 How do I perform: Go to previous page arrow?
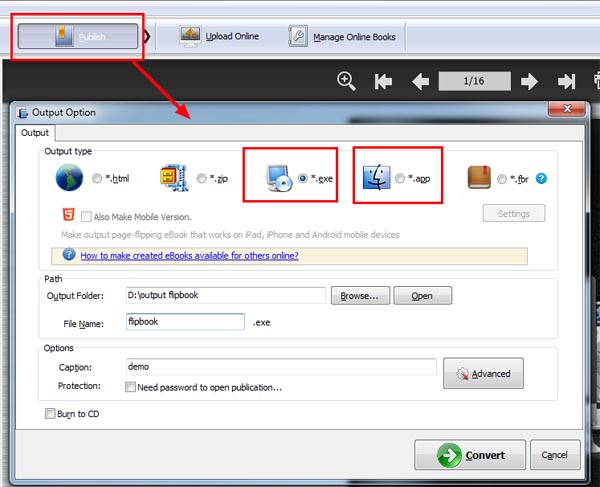421,81
